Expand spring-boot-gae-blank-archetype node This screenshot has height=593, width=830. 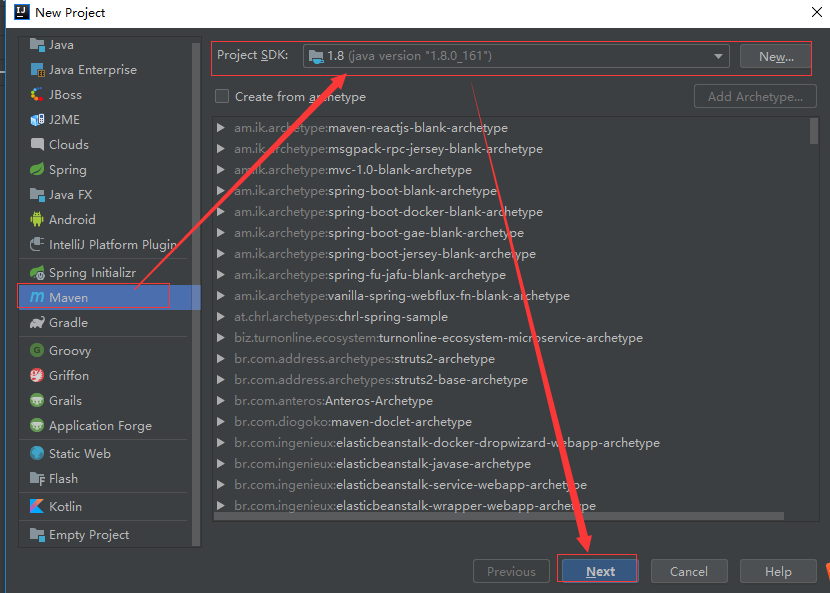coord(221,233)
